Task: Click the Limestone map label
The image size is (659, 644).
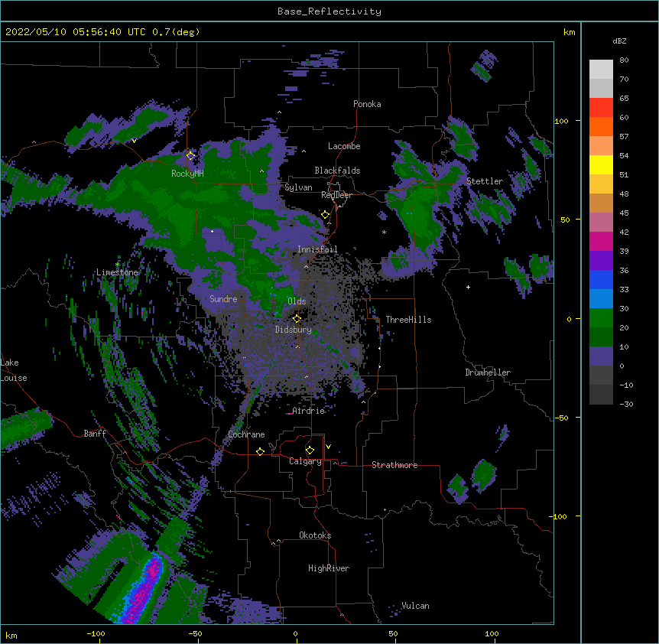Action: [117, 272]
